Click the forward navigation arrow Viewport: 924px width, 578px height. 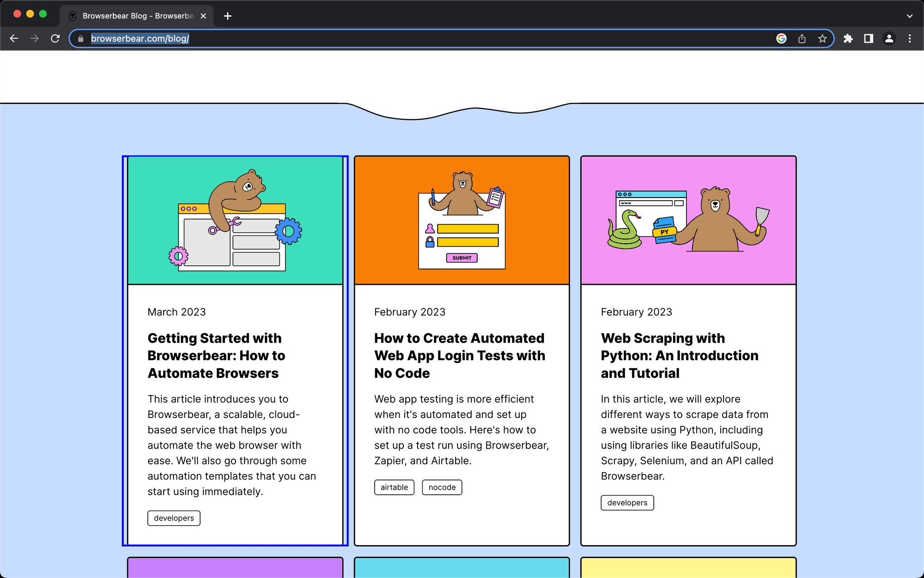coord(35,39)
